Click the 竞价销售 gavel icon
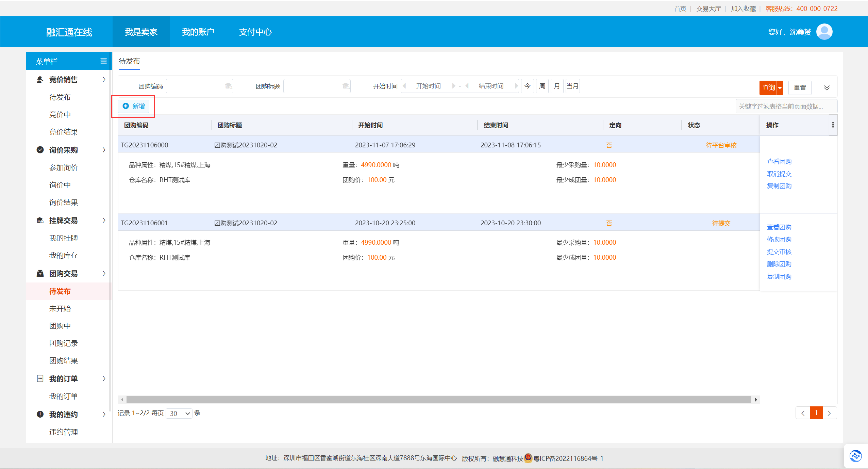Viewport: 868px width, 469px height. (x=40, y=79)
